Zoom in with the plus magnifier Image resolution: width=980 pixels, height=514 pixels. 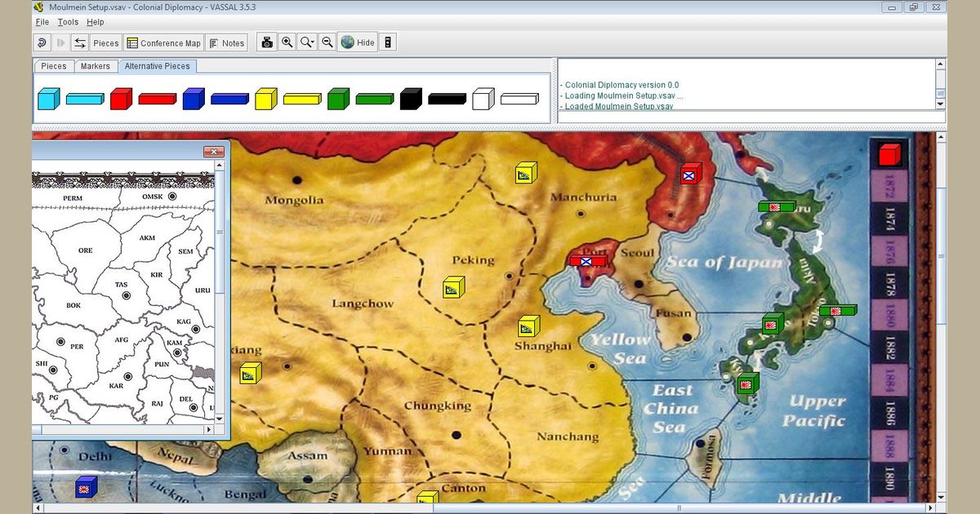(x=287, y=42)
